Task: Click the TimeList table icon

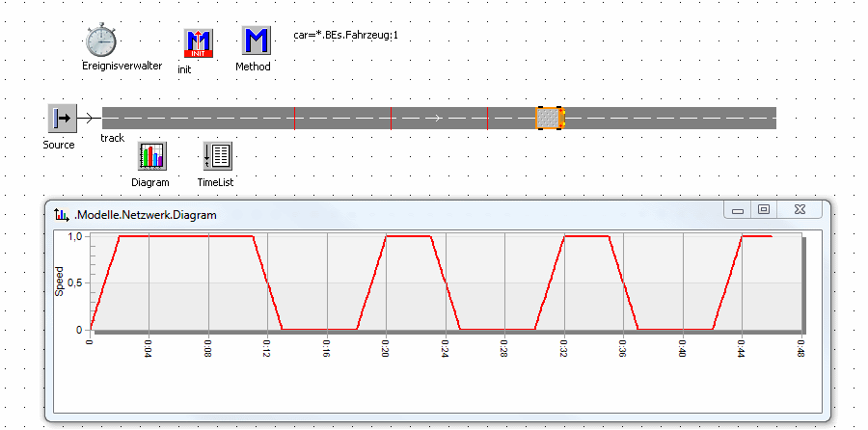Action: coord(216,156)
